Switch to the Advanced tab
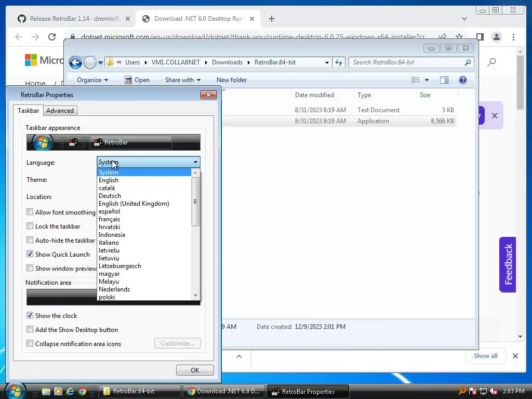The image size is (532, 399). point(60,111)
